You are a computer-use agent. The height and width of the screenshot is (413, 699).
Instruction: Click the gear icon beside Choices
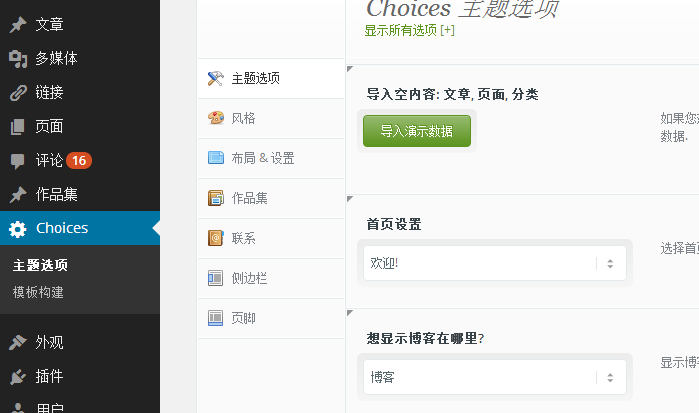18,229
